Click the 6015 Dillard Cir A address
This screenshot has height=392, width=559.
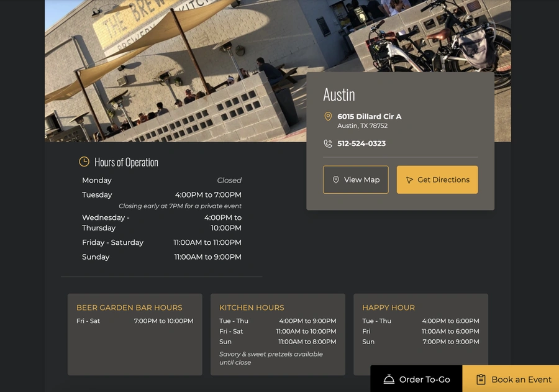pos(369,117)
